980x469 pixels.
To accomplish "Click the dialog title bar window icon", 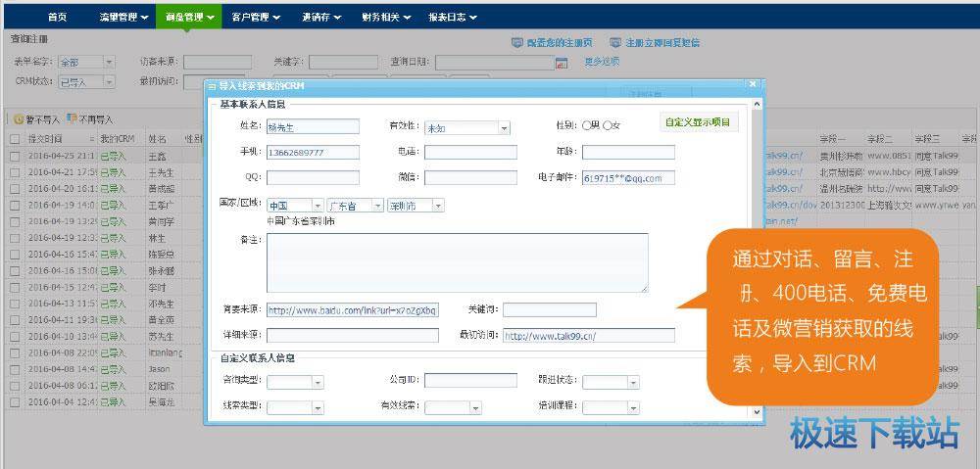I will click(212, 85).
